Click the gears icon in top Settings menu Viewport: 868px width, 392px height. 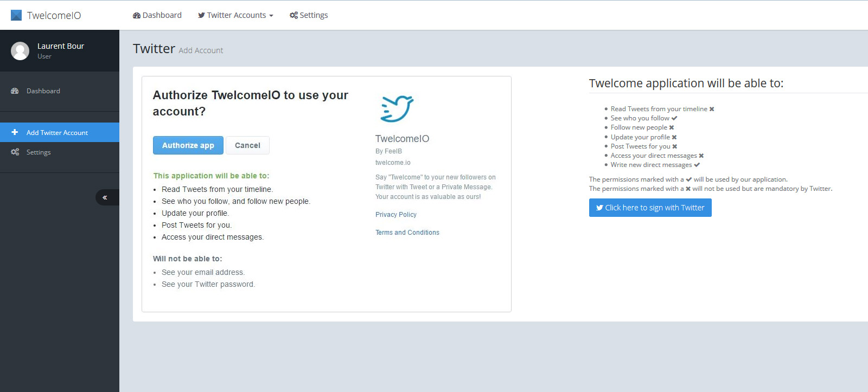tap(293, 15)
